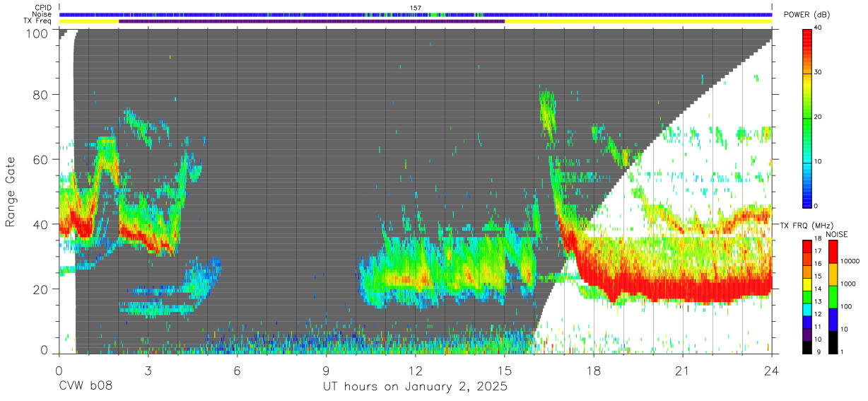Click the UT hours on January 2, 2025 title
This screenshot has width=868, height=401.
click(x=415, y=388)
